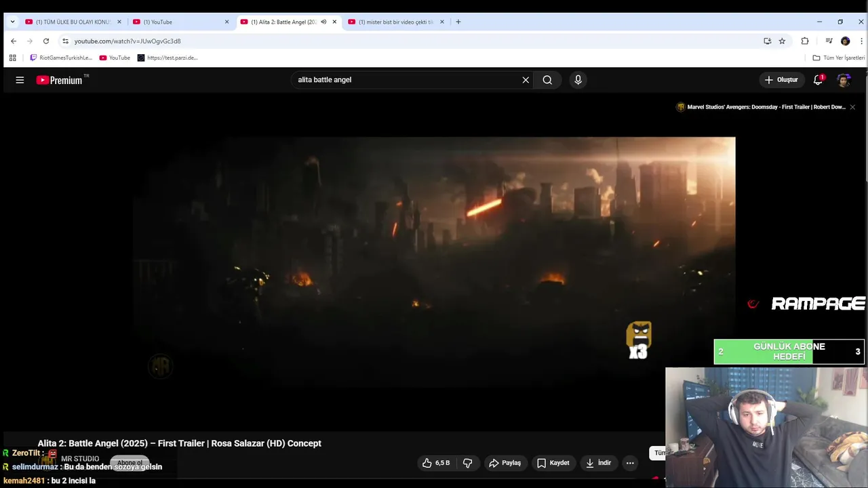Click the Alita 2 video title text
The image size is (868, 488).
180,443
